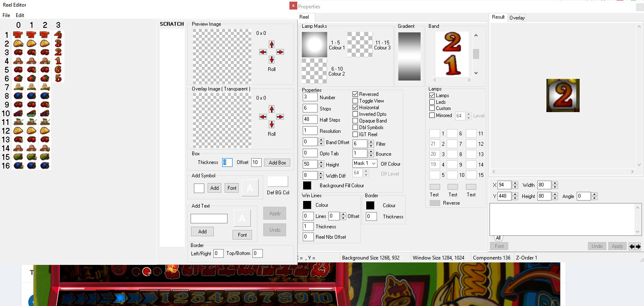Enable the IGT Reel checkbox
The width and height of the screenshot is (644, 306).
[355, 134]
